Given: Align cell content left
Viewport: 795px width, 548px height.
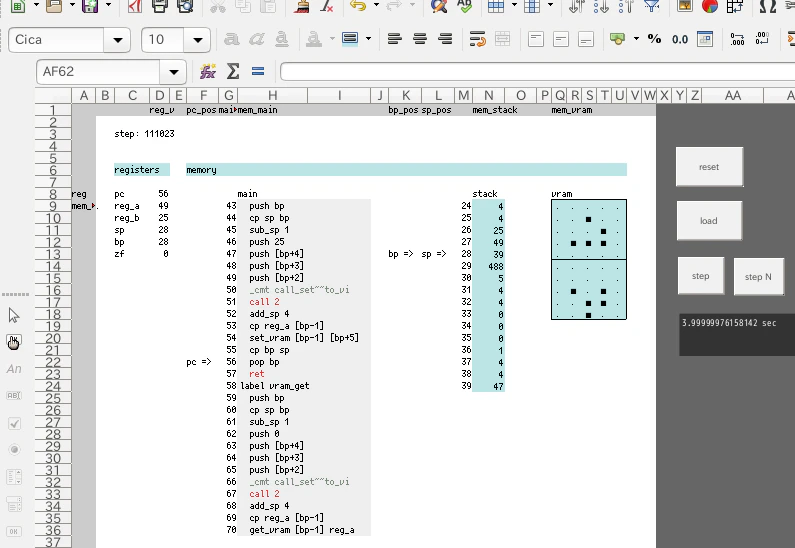Looking at the screenshot, I should click(x=394, y=39).
